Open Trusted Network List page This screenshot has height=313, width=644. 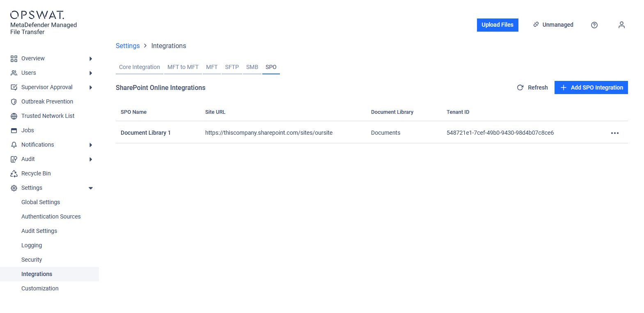pos(48,116)
